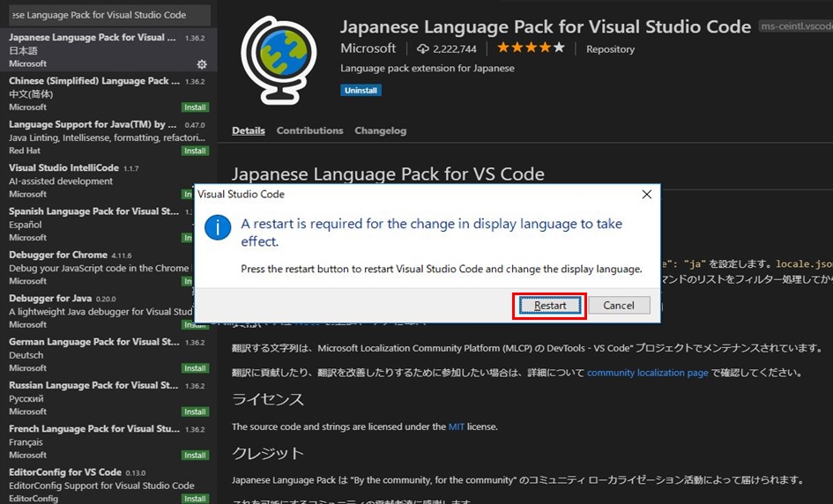Install the Chinese (Simplified) Language Pack
Viewport: 833px width, 504px height.
point(195,107)
